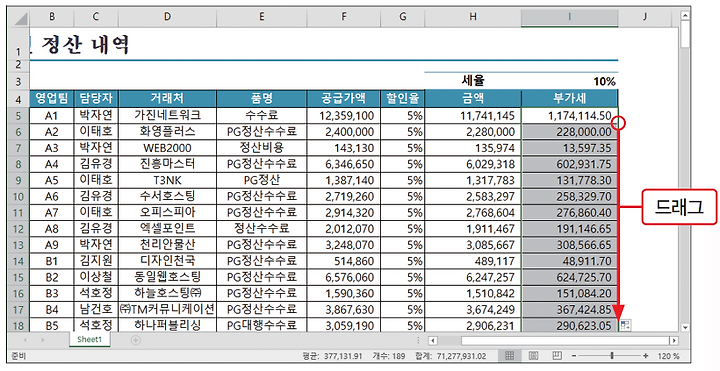Click the 하나퍼블리싱 cell
The height and width of the screenshot is (371, 720).
pyautogui.click(x=168, y=325)
